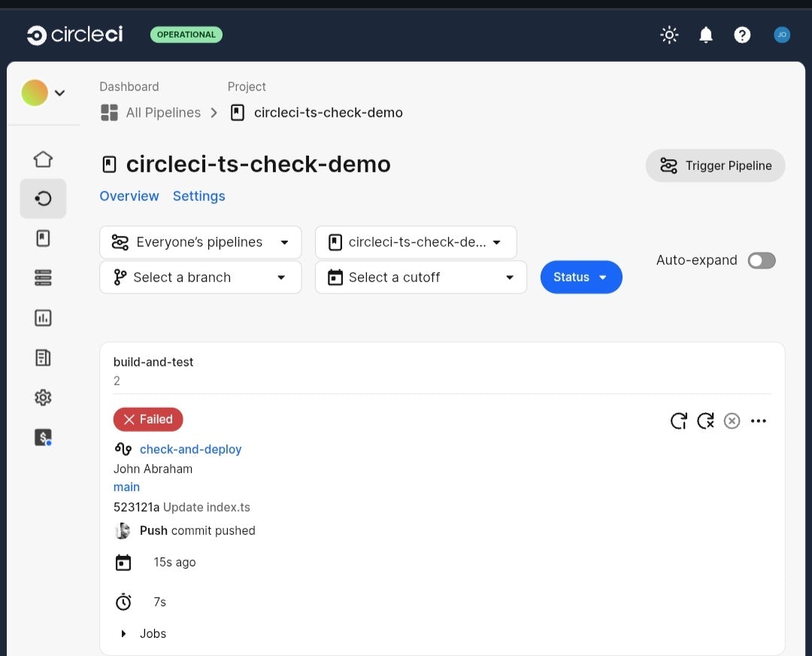This screenshot has width=812, height=656.
Task: Cancel the workflow with the circled X icon
Action: (x=732, y=421)
